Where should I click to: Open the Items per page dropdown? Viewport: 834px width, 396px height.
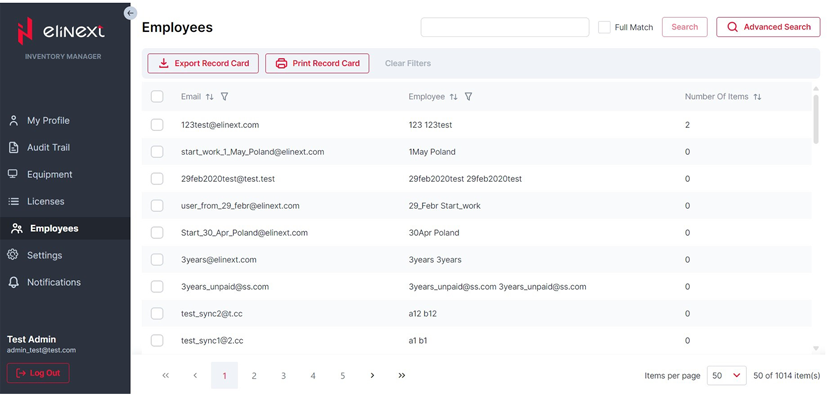[727, 375]
